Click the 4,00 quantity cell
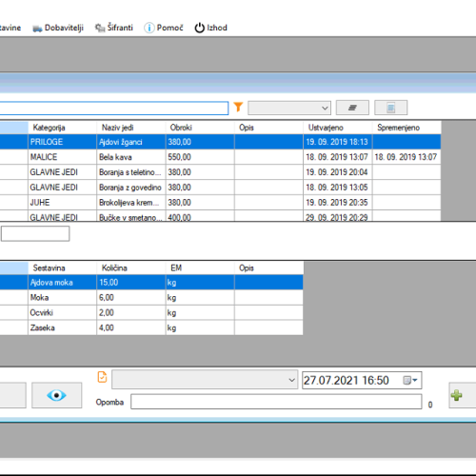Screen dimensions: 476x476 pyautogui.click(x=131, y=328)
